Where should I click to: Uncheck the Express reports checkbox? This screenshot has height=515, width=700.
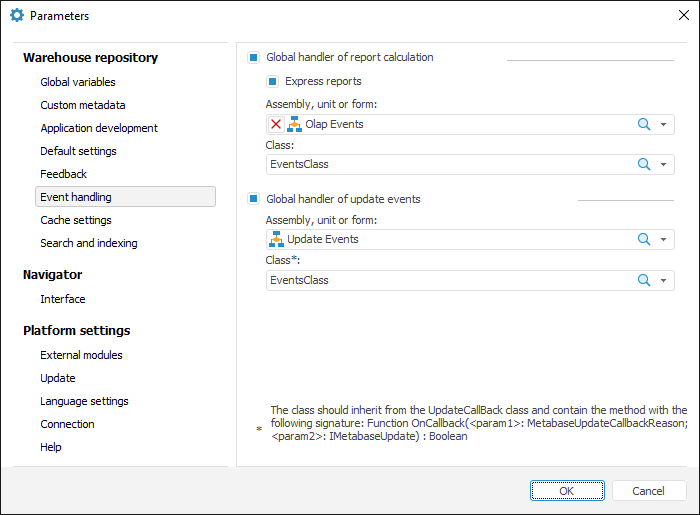[272, 81]
